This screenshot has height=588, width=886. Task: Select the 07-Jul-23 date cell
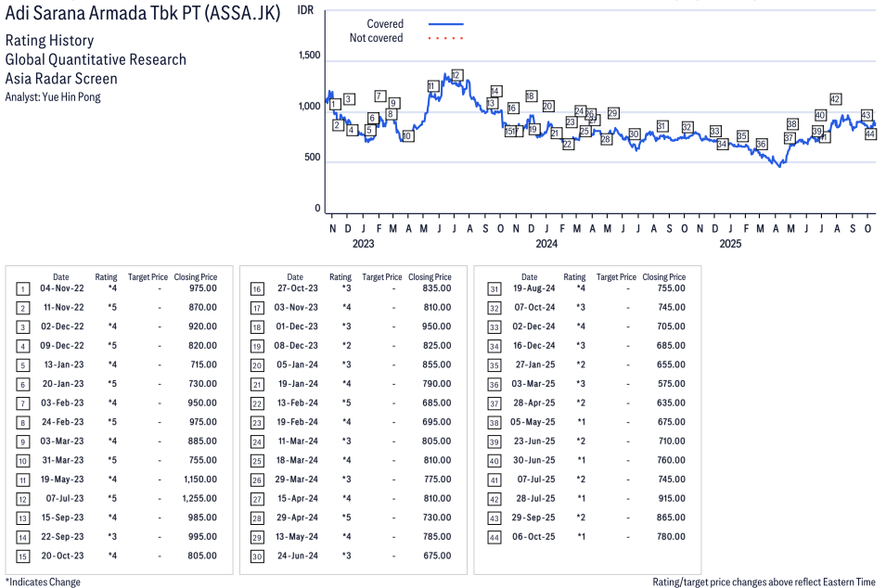61,498
